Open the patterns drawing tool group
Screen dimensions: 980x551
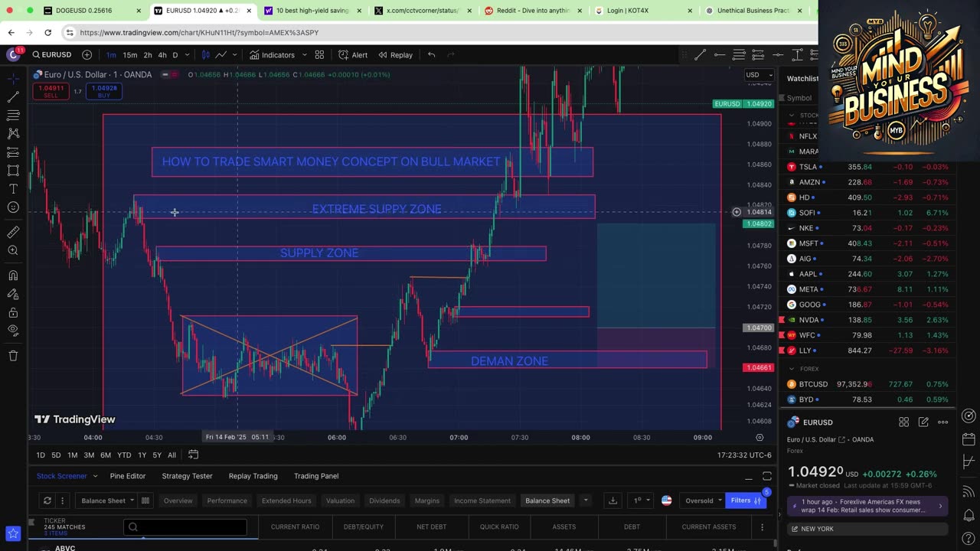pyautogui.click(x=13, y=134)
